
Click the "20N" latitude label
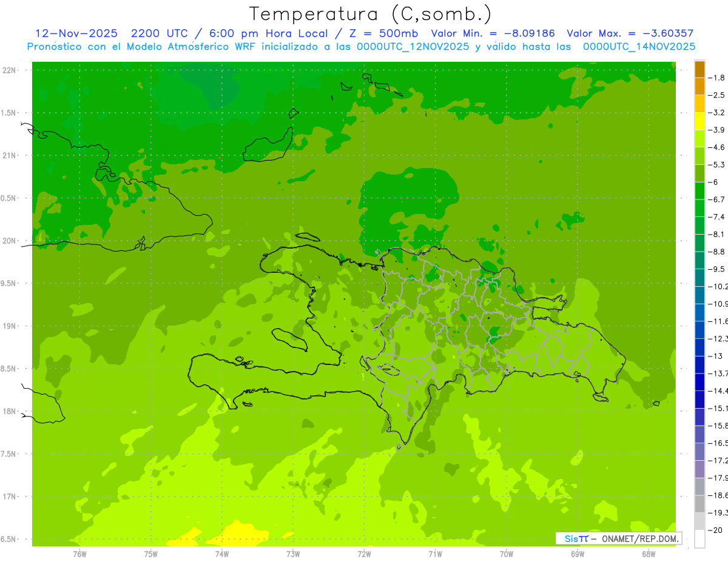click(9, 241)
